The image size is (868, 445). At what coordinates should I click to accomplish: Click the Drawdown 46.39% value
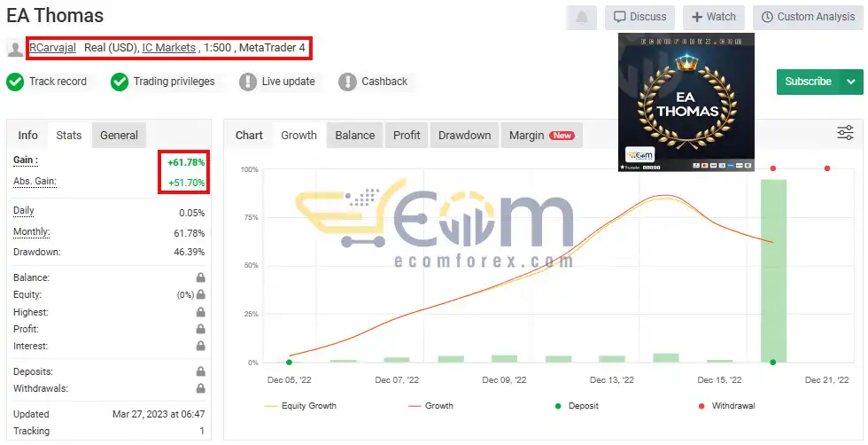[x=190, y=252]
